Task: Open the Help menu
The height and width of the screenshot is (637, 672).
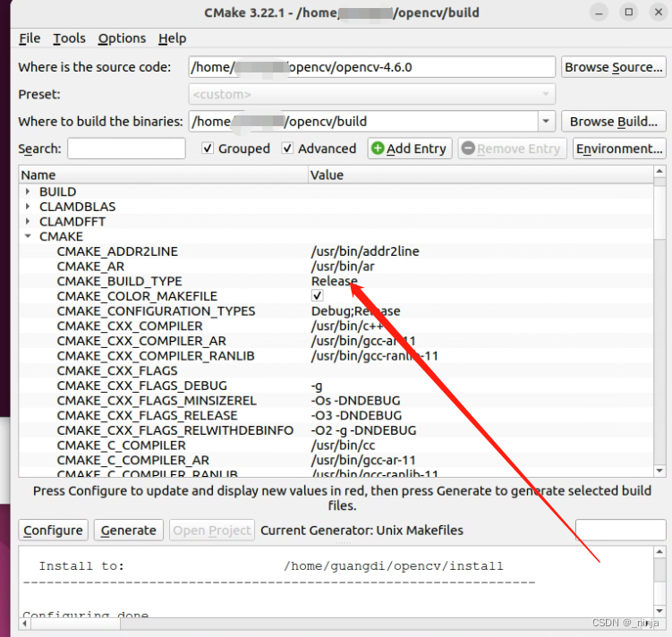Action: [173, 38]
